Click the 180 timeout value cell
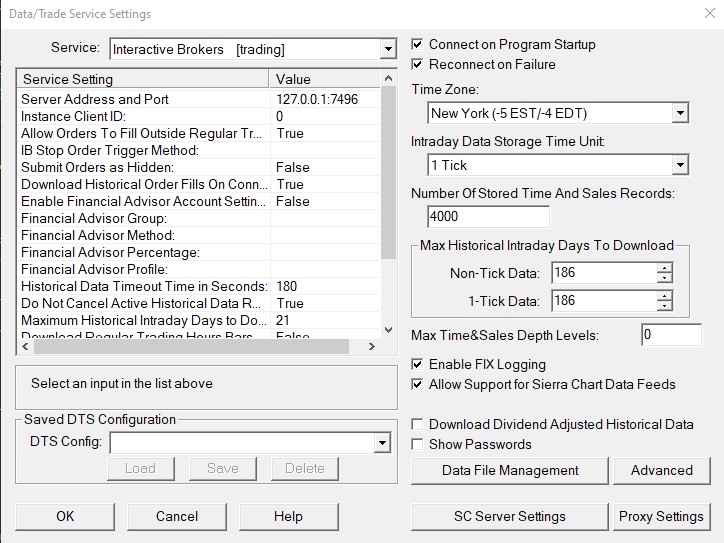 click(326, 286)
